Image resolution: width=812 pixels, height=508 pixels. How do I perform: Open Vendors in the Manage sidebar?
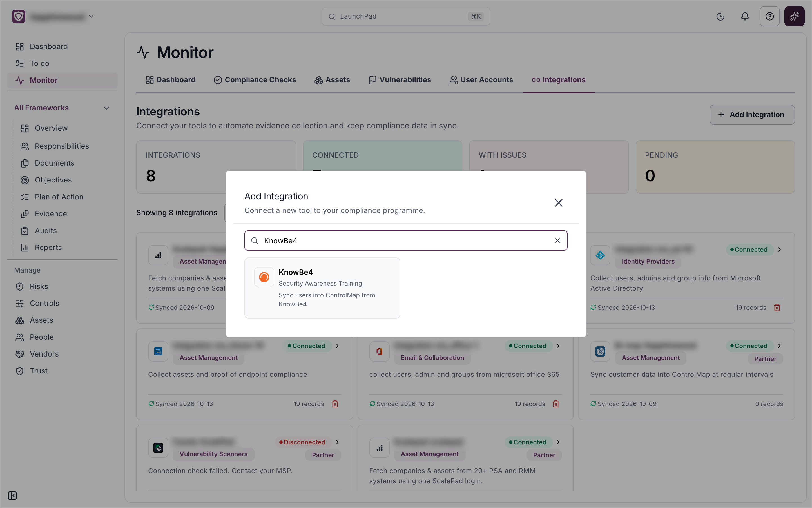(x=44, y=354)
